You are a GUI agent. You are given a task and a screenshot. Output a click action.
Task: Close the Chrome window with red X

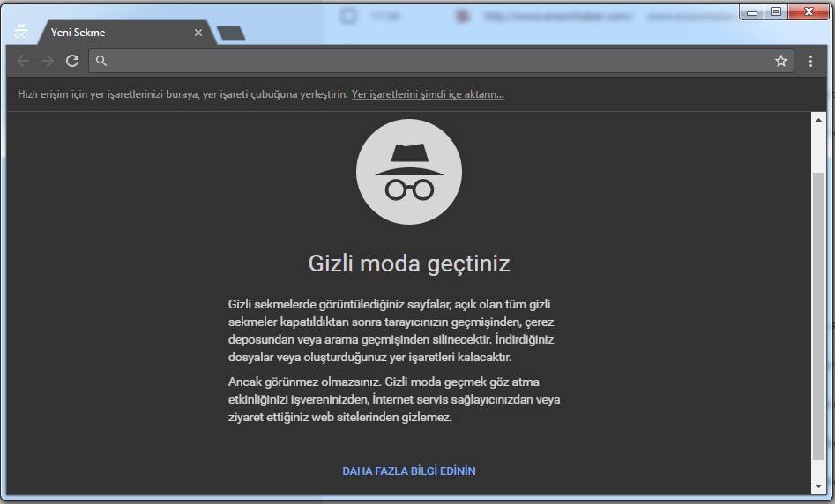click(808, 12)
